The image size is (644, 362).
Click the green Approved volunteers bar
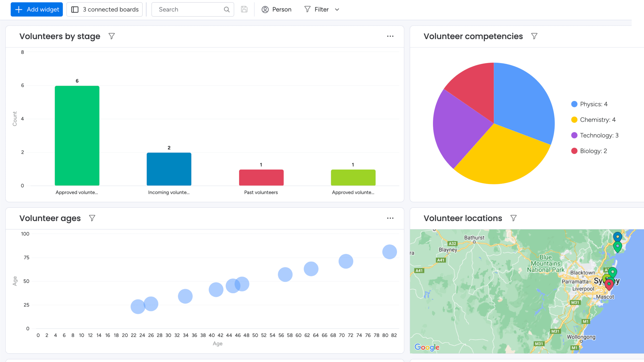coord(77,136)
